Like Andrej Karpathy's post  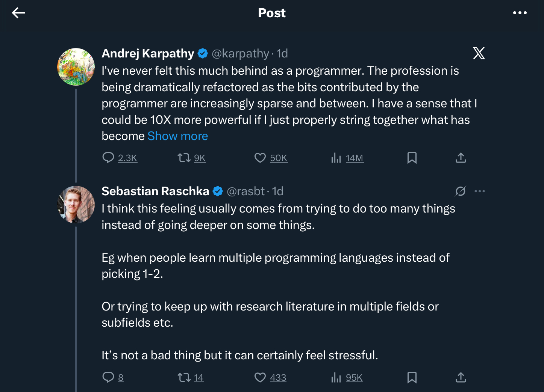[x=260, y=158]
